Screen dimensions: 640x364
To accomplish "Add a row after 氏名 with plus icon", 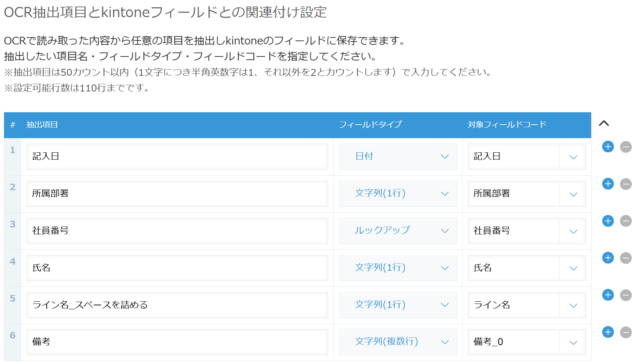I will [x=608, y=258].
